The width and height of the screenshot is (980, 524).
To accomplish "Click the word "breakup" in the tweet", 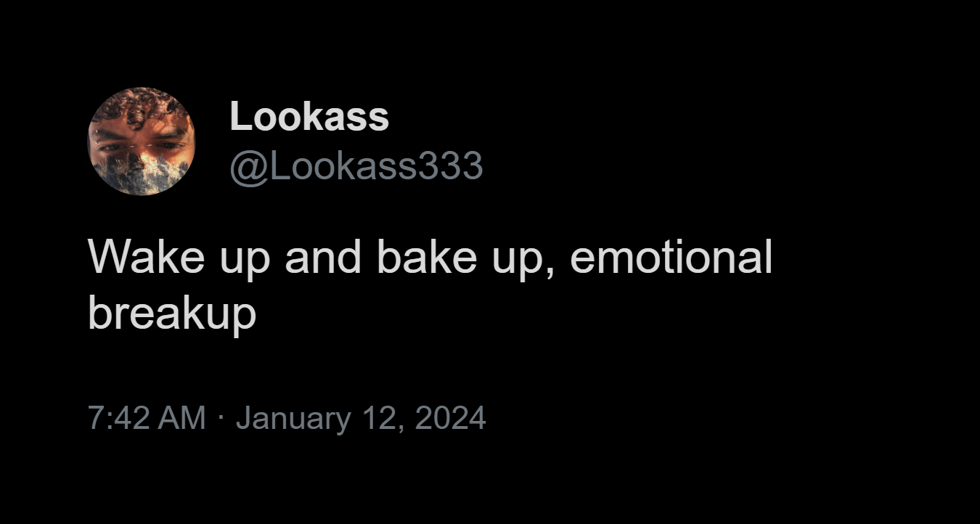I will (172, 314).
